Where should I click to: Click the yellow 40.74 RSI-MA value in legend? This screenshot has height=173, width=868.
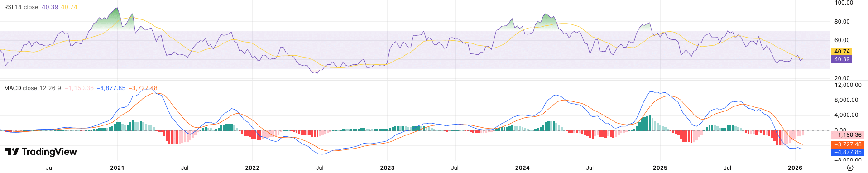tap(69, 7)
